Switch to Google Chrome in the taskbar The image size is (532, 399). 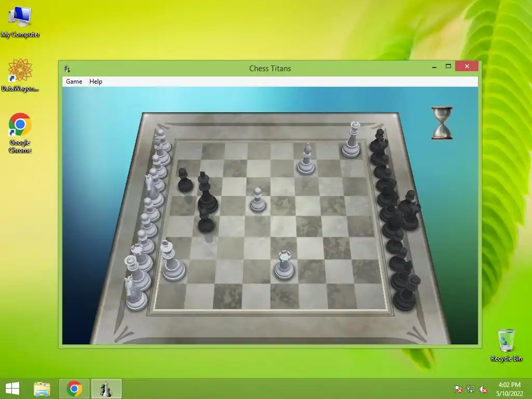[x=74, y=389]
